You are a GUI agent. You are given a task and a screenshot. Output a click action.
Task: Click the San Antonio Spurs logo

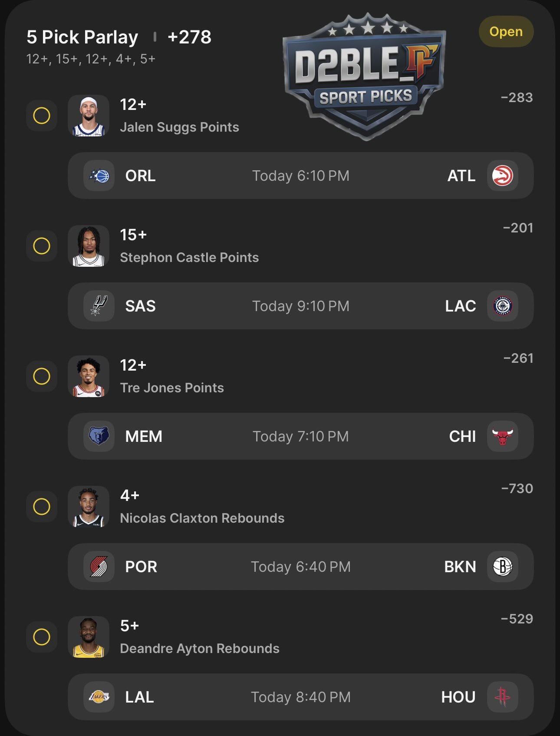tap(99, 306)
